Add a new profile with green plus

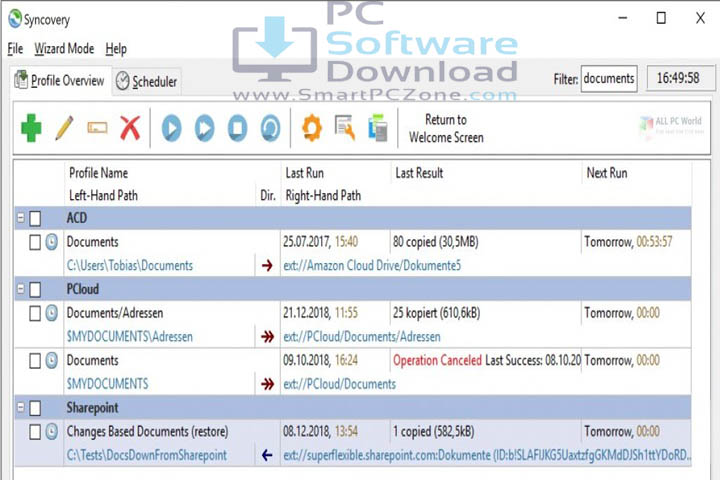31,128
